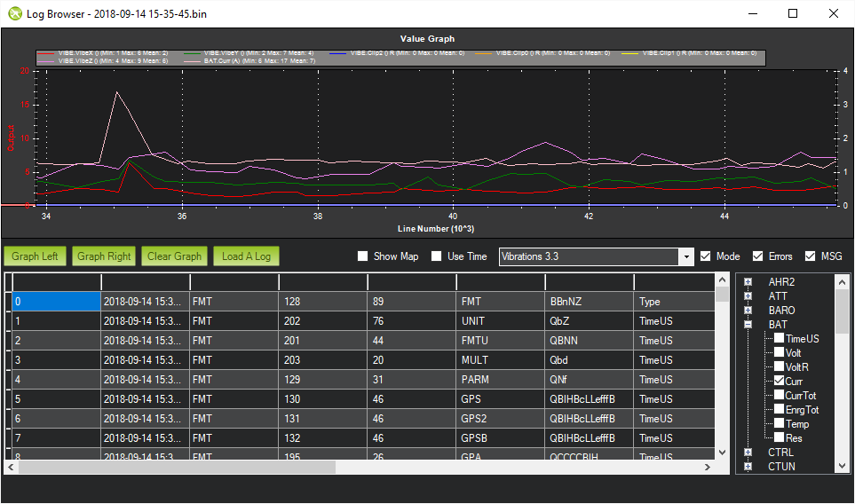Select the AHR2 tree label
Viewport: 855px width, 504px height.
781,281
